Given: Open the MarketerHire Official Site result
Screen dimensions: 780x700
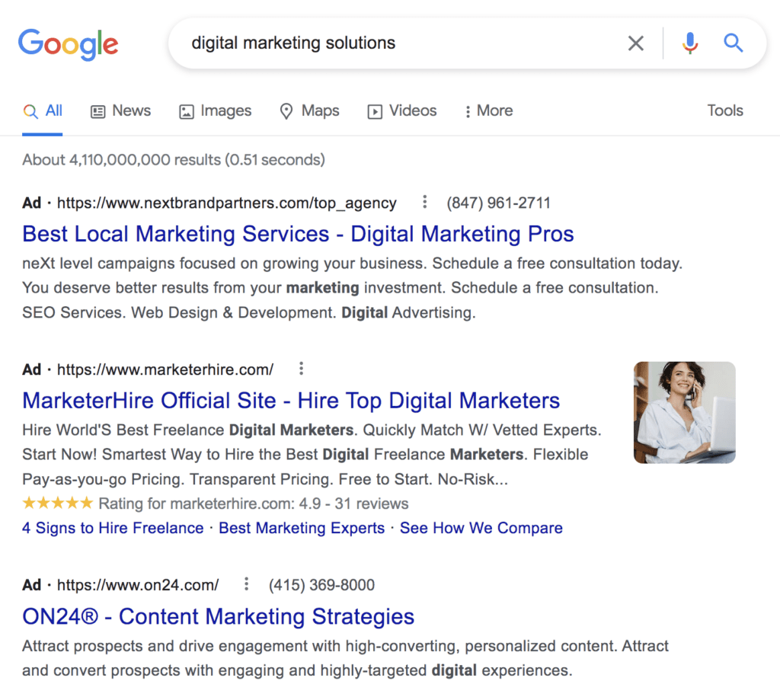Looking at the screenshot, I should pos(291,400).
